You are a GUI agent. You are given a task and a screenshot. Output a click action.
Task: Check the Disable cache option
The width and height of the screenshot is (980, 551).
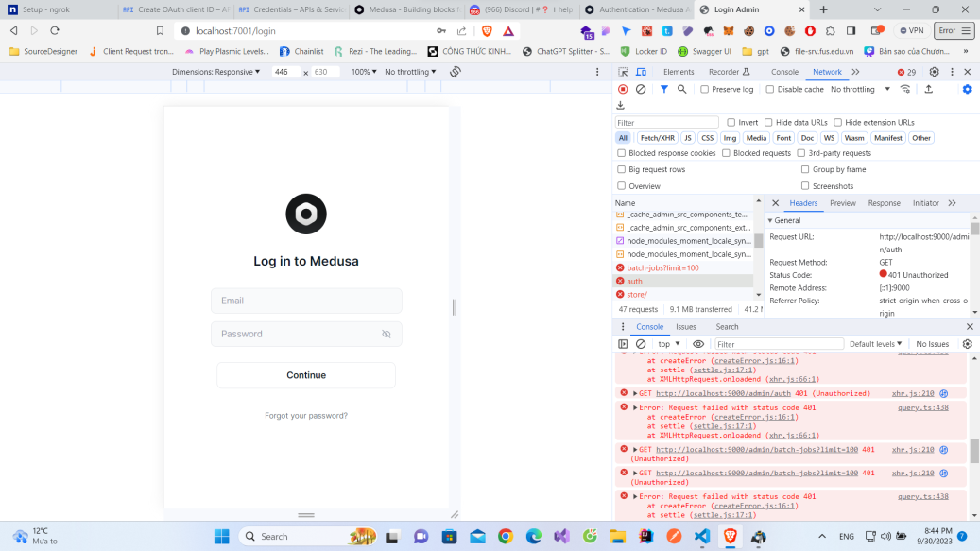click(770, 88)
